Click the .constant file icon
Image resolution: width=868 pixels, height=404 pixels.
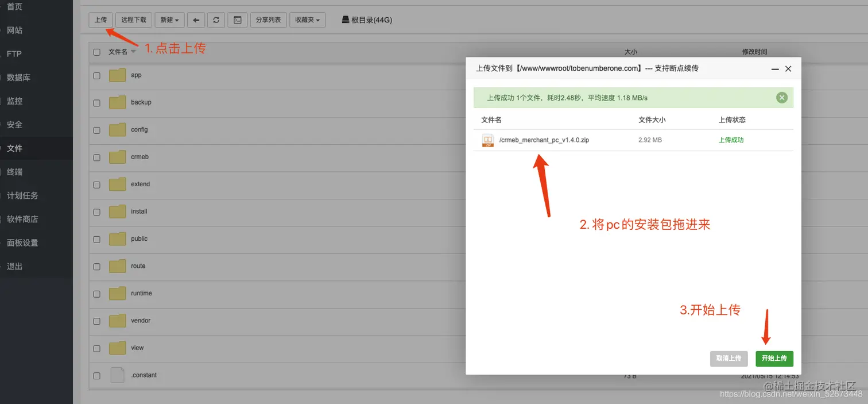click(117, 375)
